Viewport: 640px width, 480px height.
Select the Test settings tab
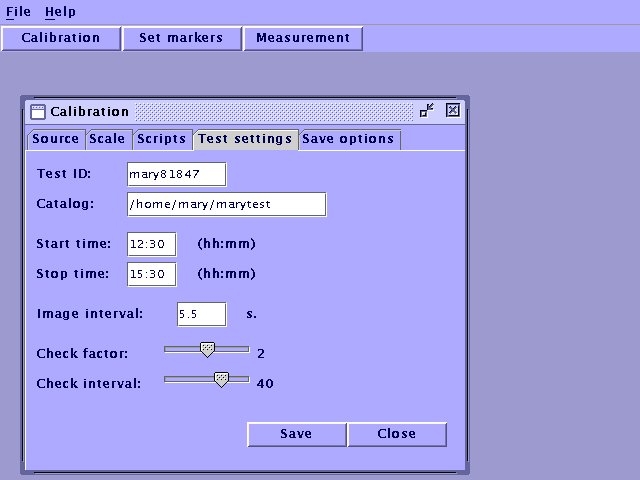point(245,139)
